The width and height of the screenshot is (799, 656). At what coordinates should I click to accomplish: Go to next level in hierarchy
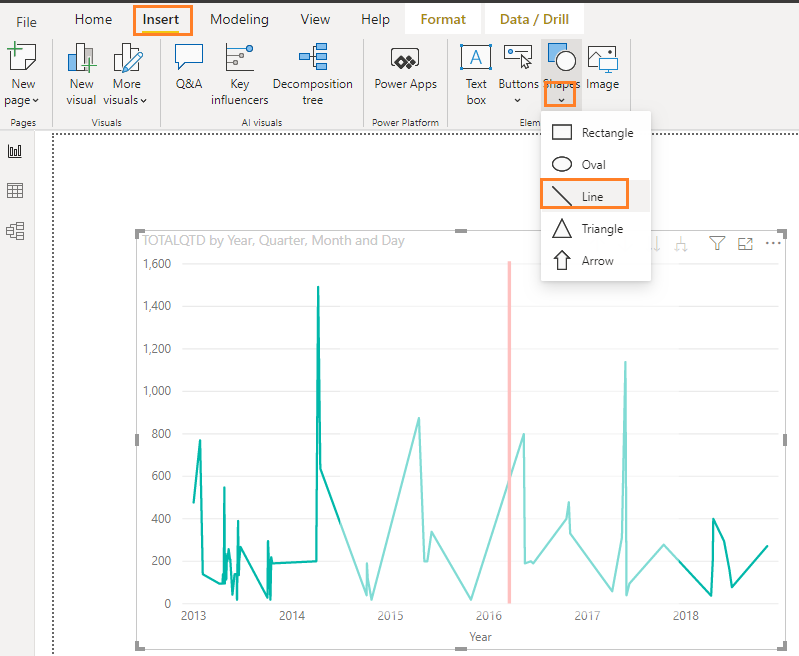tap(655, 244)
